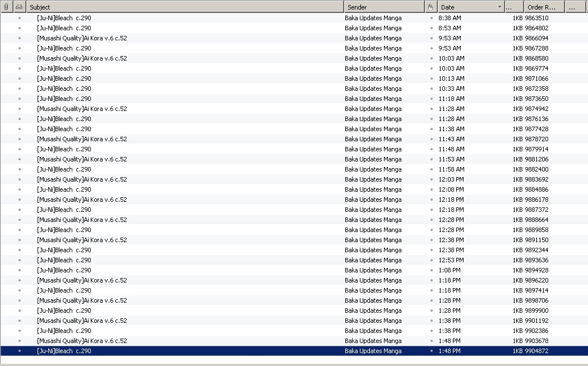
Task: Click sender in order 9871066 row
Action: [373, 78]
